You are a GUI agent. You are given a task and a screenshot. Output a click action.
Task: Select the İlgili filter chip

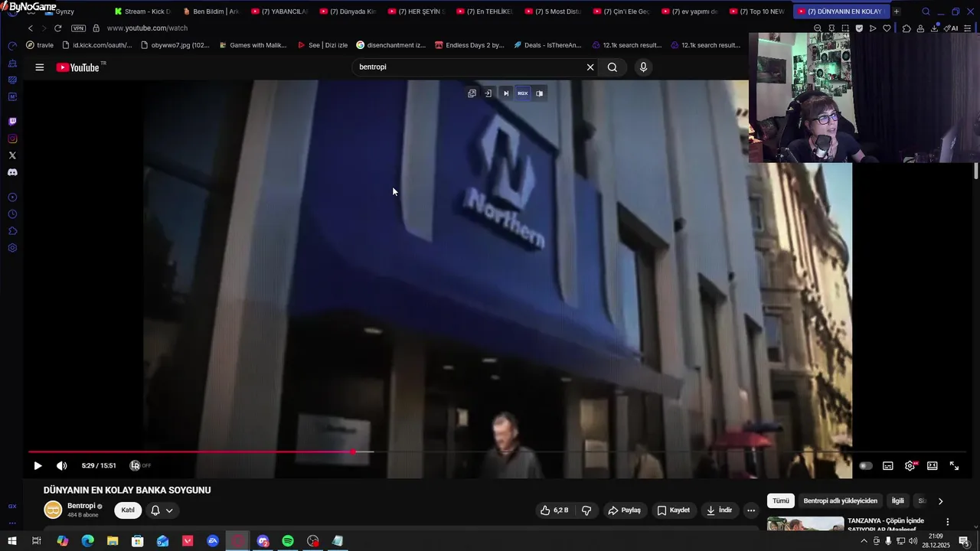897,501
